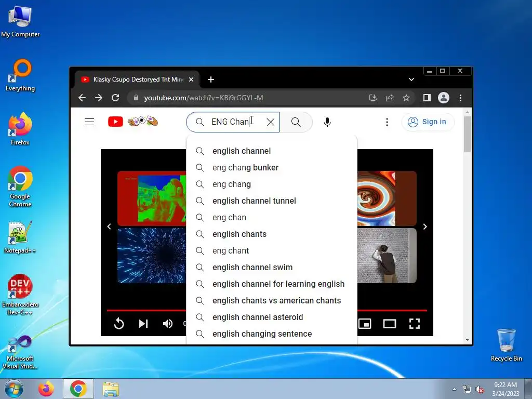The image size is (532, 399).
Task: Choose suggestion 'english channel'
Action: (x=271, y=151)
